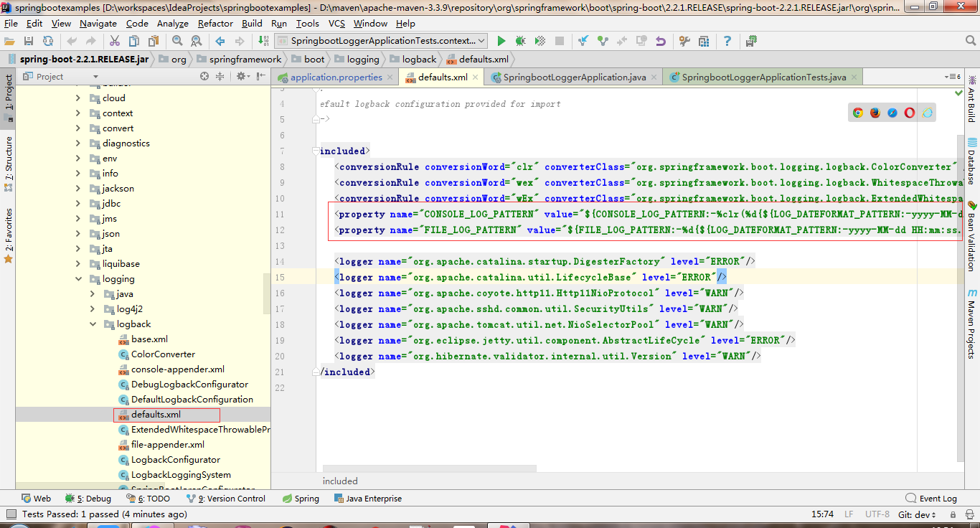Navigate Back with the blue arrow

[220, 41]
